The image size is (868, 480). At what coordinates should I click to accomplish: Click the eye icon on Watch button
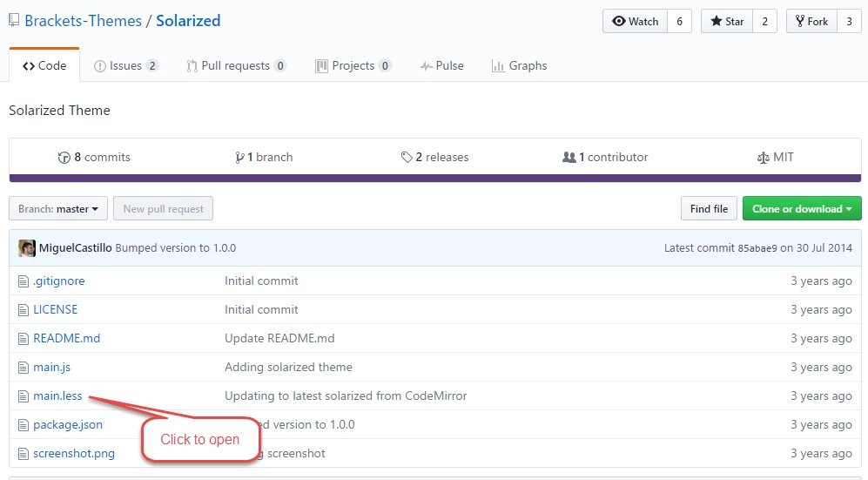point(619,21)
